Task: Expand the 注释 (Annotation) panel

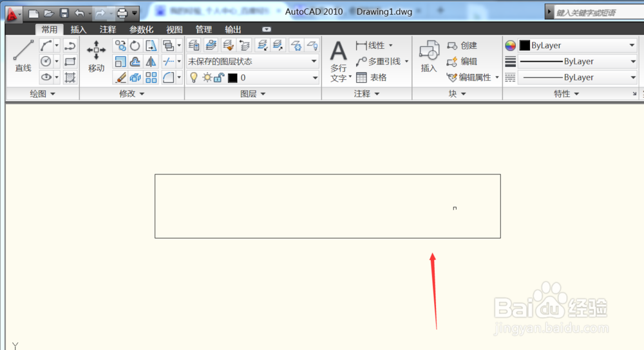Action: pyautogui.click(x=367, y=94)
